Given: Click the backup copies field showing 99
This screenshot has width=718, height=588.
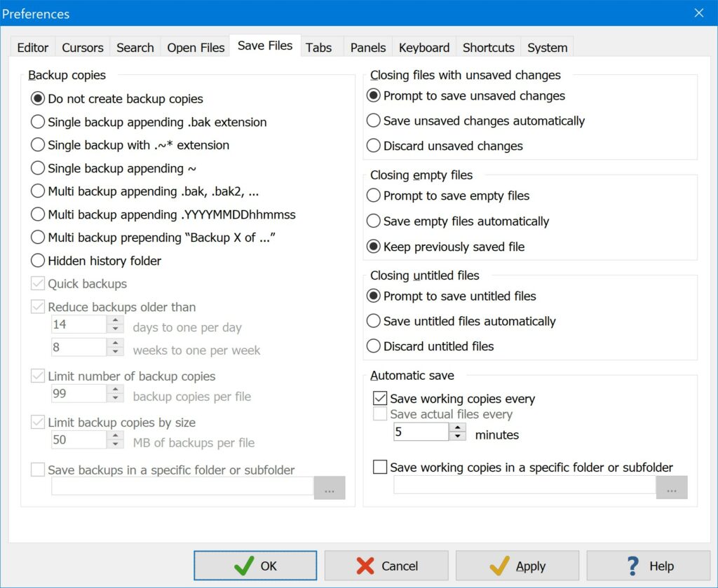Looking at the screenshot, I should pos(79,394).
